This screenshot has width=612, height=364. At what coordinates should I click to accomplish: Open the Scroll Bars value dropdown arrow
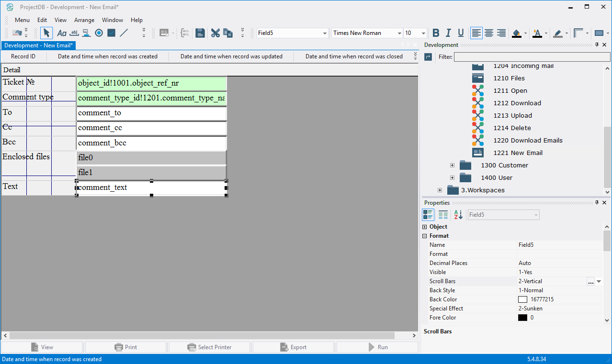tap(599, 281)
